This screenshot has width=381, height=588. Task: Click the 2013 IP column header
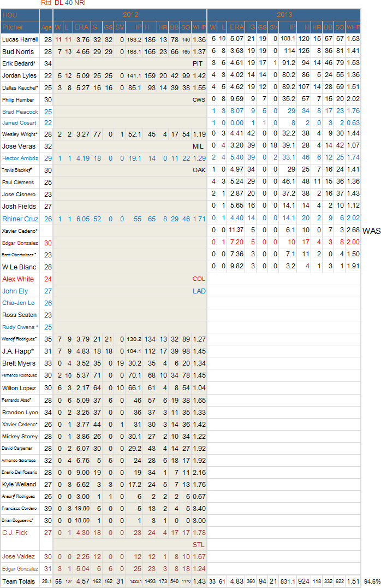pos(292,27)
